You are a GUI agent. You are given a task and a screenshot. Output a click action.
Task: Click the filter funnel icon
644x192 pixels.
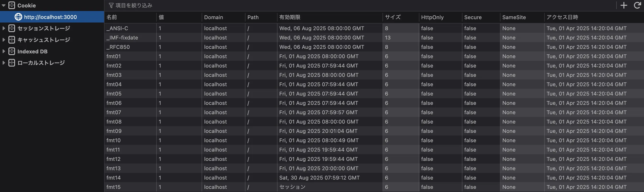[x=111, y=6]
